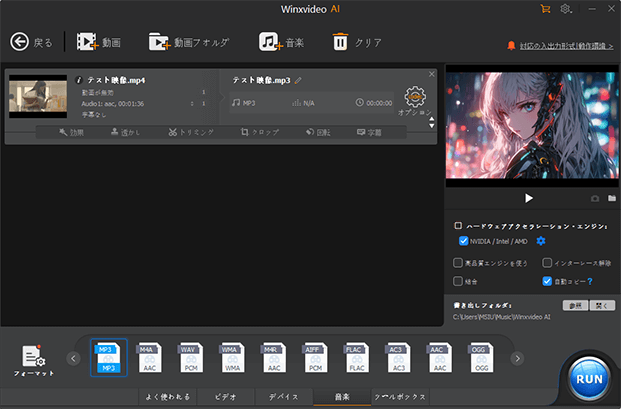The width and height of the screenshot is (621, 409).
Task: Open the クロップ crop tool
Action: (x=260, y=132)
